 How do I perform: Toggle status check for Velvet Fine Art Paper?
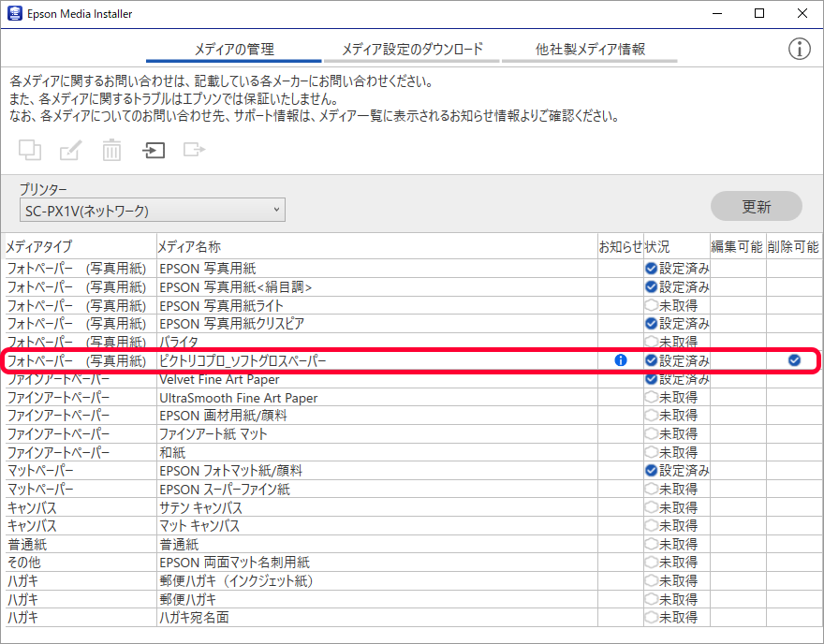coord(651,379)
